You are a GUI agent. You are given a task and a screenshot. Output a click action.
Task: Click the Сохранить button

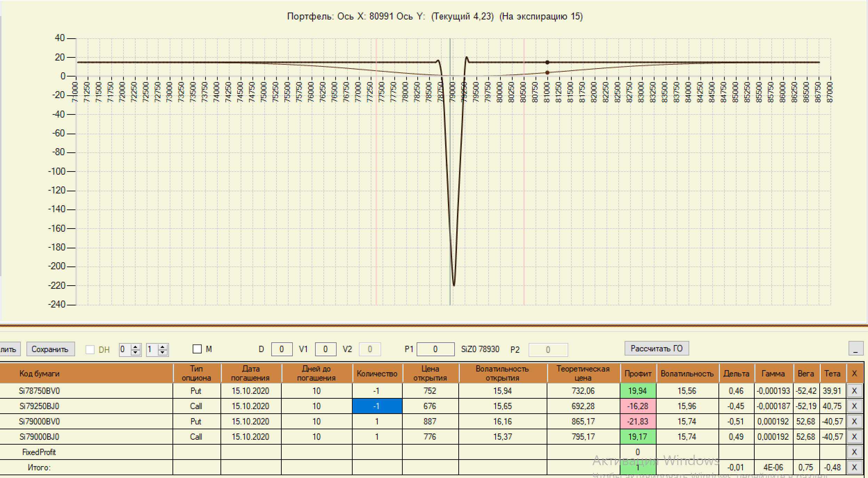[50, 349]
